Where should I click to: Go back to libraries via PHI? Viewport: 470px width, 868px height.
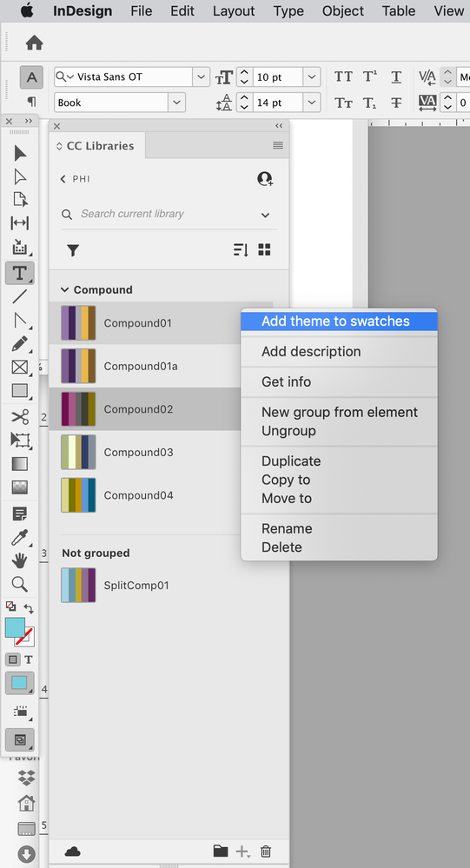(75, 179)
